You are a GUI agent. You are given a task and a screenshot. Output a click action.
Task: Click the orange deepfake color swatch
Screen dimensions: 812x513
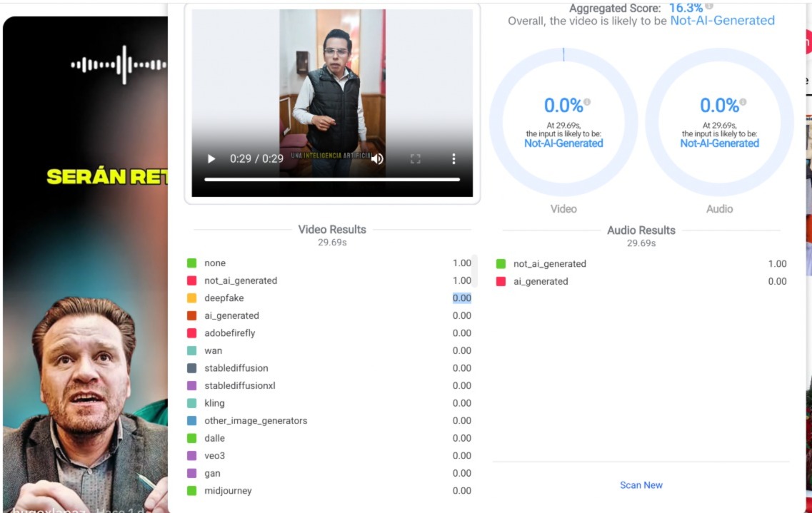(x=191, y=298)
